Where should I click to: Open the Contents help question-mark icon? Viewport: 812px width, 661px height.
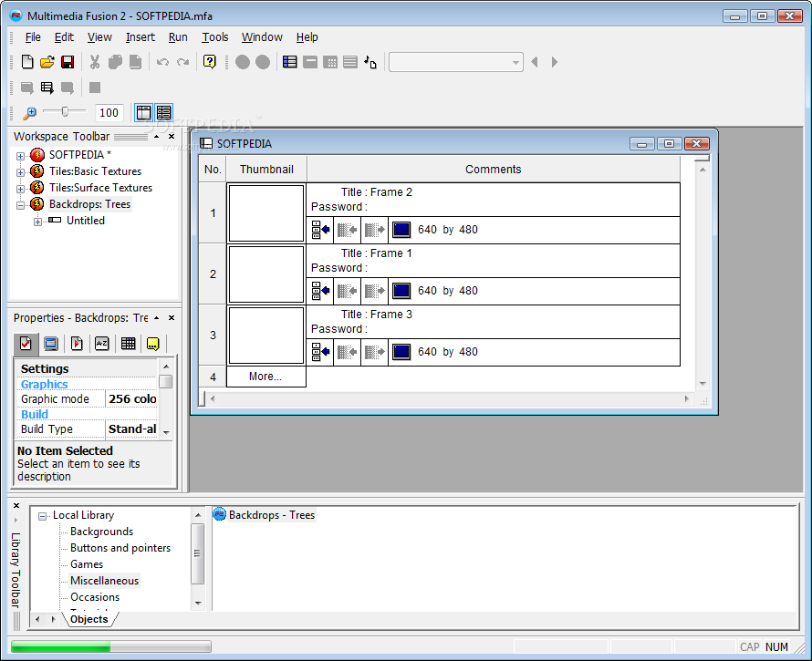[210, 62]
